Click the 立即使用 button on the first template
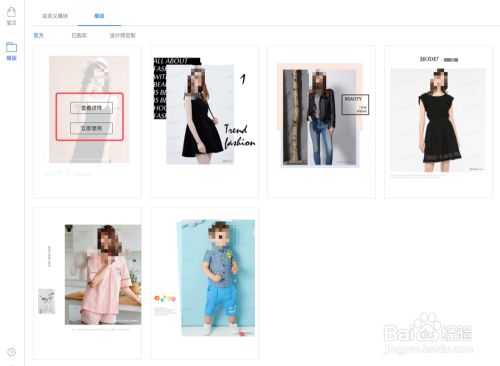Image resolution: width=500 pixels, height=366 pixels. click(x=91, y=128)
